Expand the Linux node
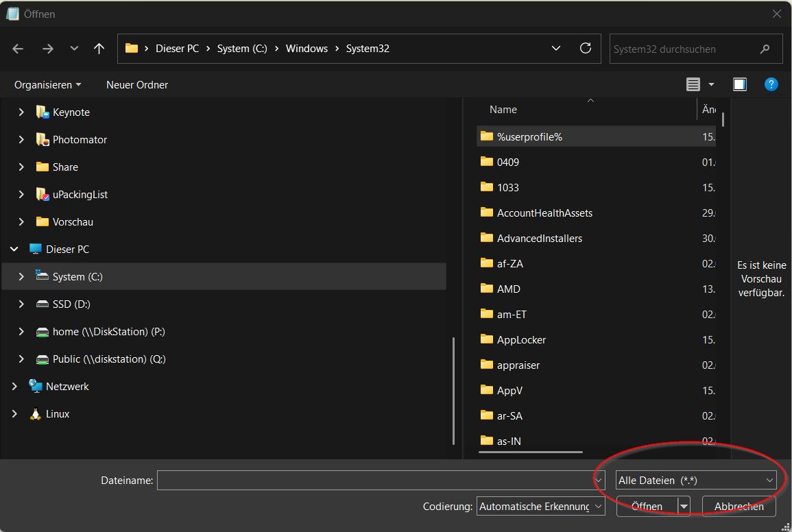 (14, 414)
